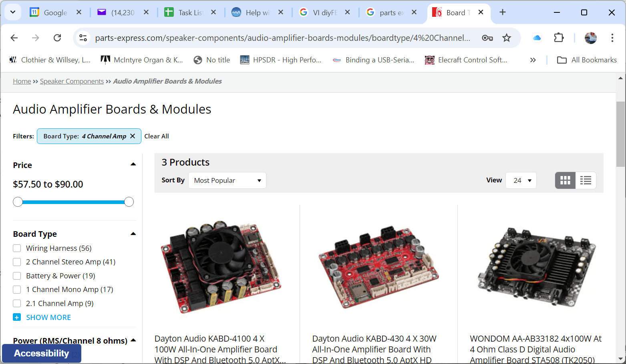Click the minimum price slider handle

click(18, 202)
